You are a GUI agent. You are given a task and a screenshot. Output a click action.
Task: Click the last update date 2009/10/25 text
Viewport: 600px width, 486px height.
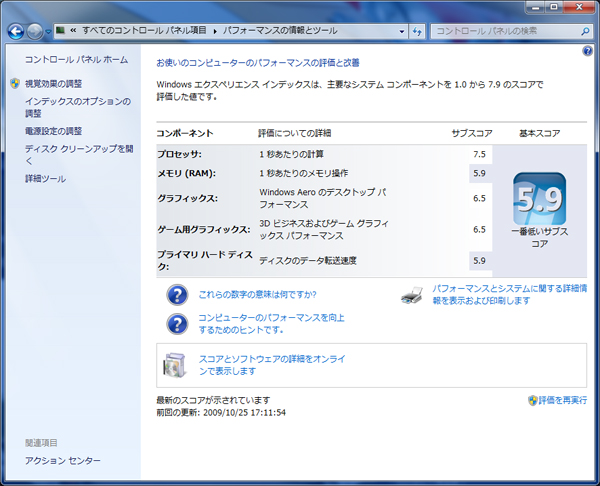244,413
